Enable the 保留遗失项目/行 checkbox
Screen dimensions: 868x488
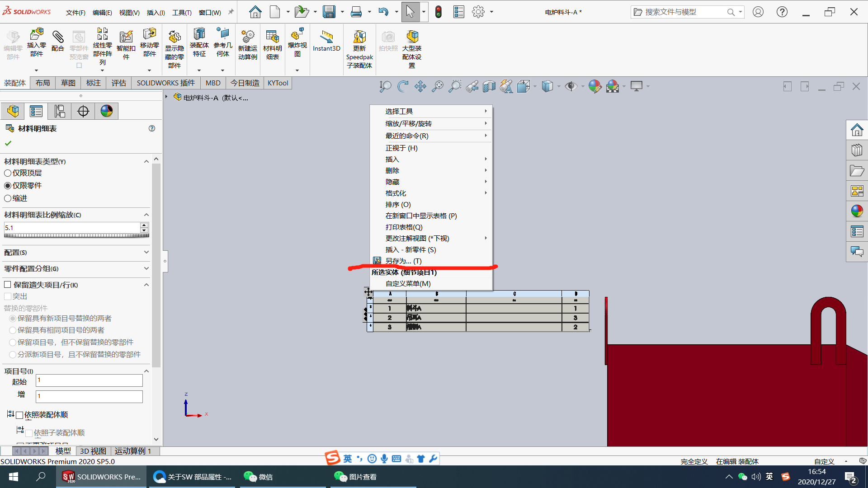(x=8, y=285)
